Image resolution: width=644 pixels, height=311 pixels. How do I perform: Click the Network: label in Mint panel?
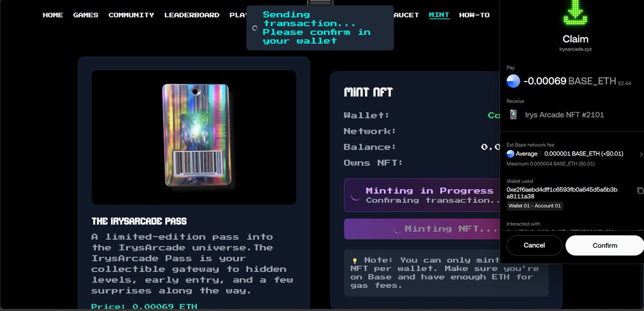tap(370, 131)
